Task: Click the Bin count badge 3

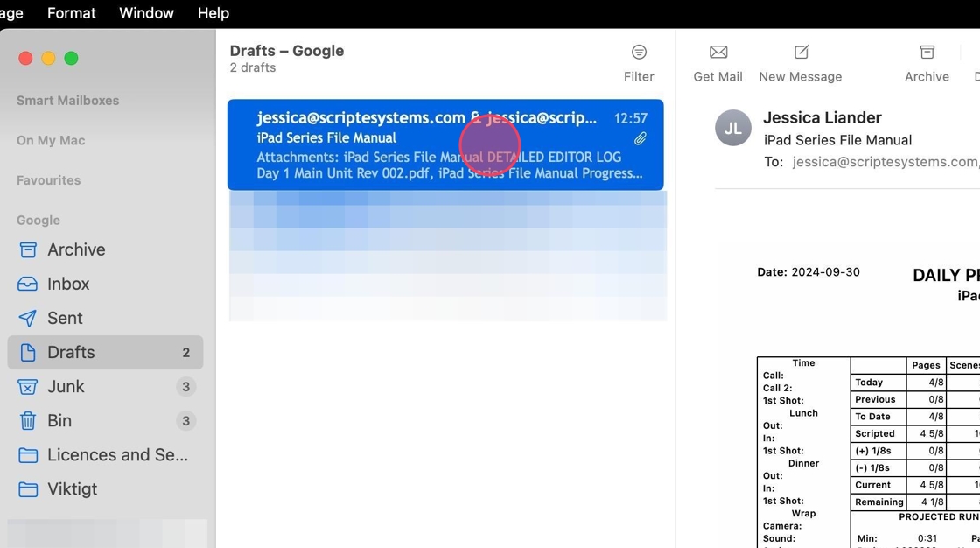Action: [185, 421]
